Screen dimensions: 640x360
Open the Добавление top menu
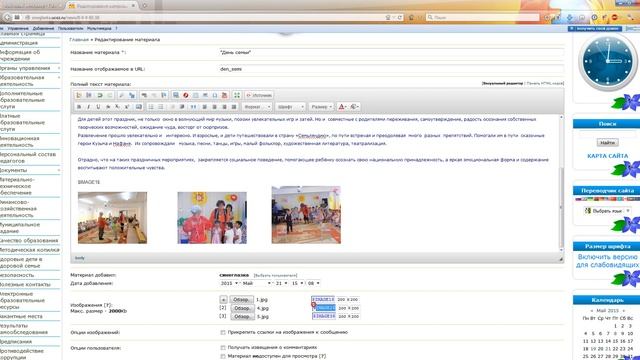pyautogui.click(x=43, y=29)
